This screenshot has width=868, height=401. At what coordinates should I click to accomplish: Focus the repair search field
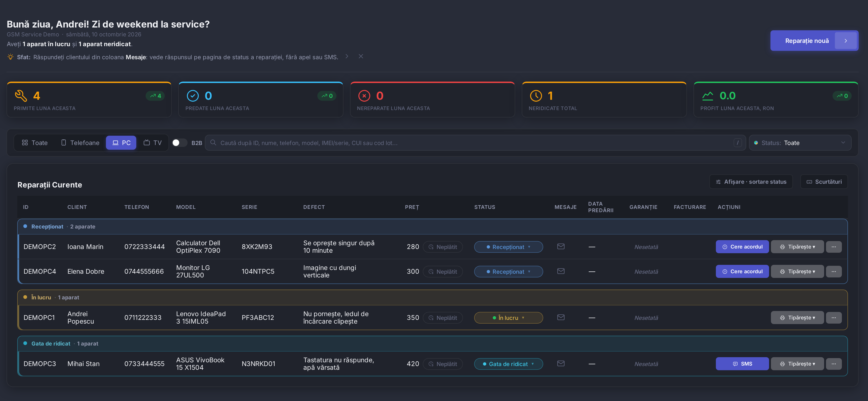[475, 143]
